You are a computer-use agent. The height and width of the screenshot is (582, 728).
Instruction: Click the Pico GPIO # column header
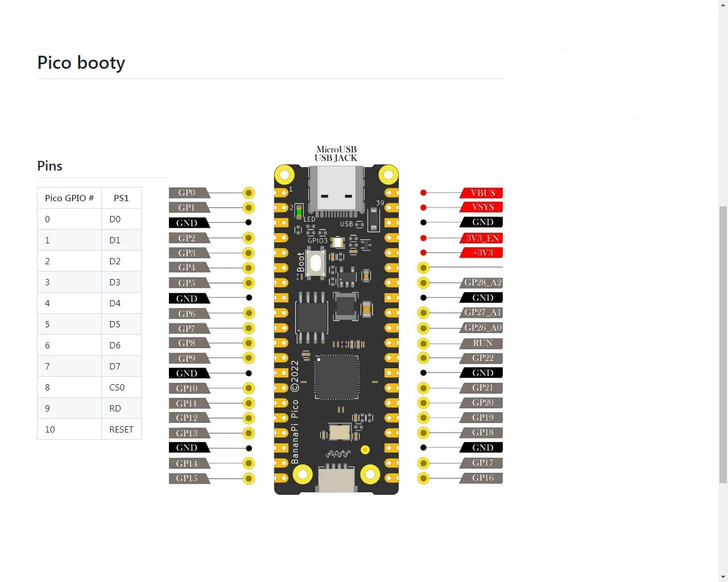coord(69,198)
